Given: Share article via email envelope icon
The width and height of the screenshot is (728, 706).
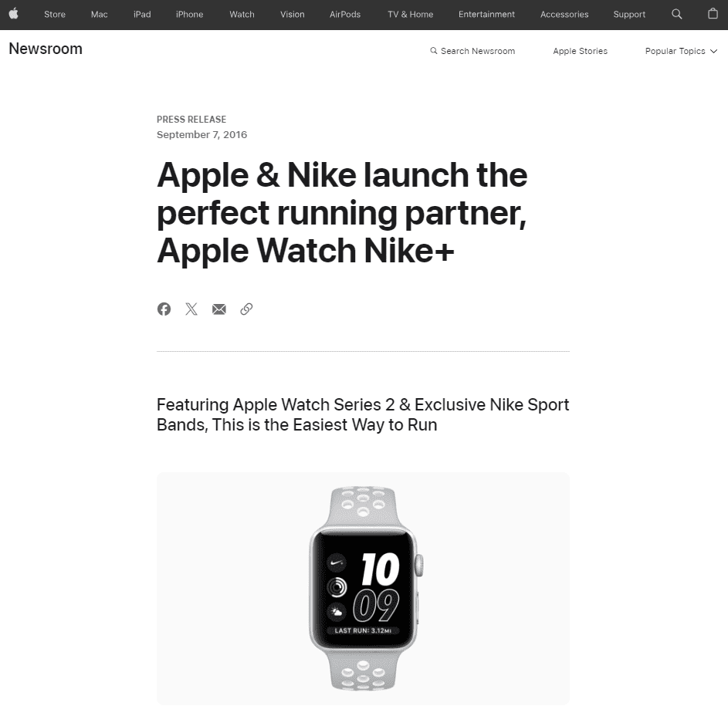Looking at the screenshot, I should pos(219,309).
